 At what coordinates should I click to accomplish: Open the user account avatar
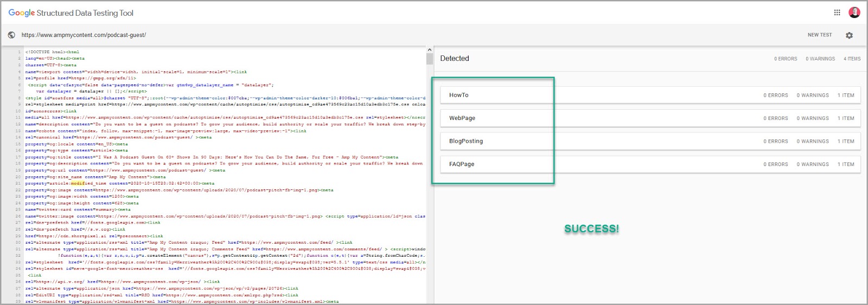click(854, 12)
